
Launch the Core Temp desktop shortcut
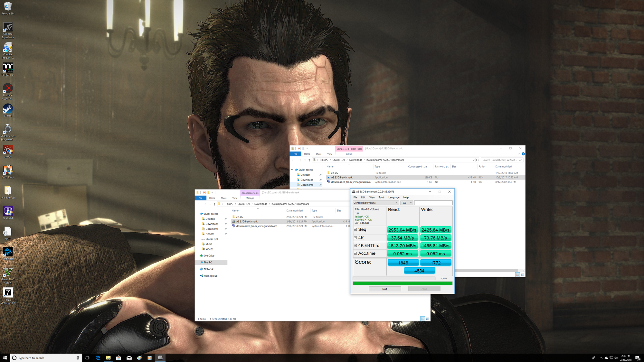(8, 171)
